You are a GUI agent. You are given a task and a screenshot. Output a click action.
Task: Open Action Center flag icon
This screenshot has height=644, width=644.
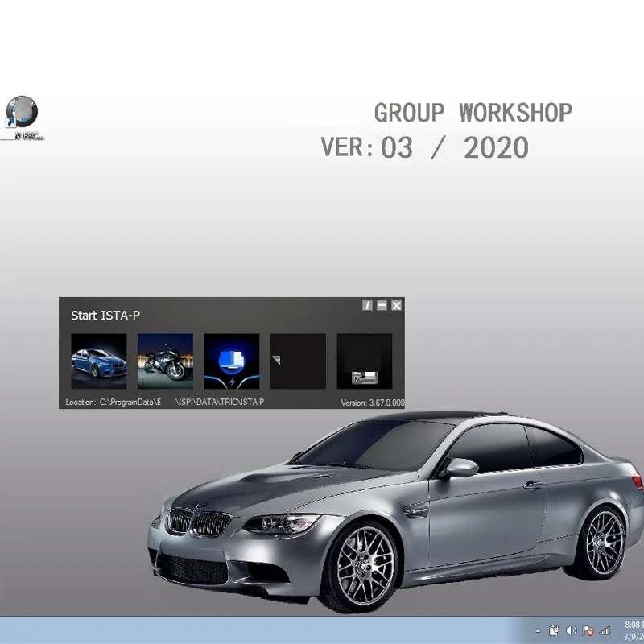pos(588,630)
